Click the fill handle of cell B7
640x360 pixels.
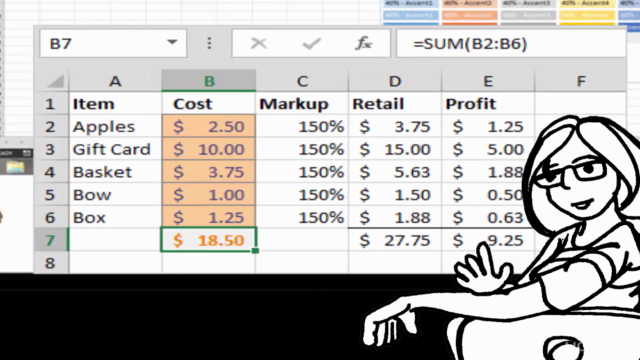click(256, 251)
